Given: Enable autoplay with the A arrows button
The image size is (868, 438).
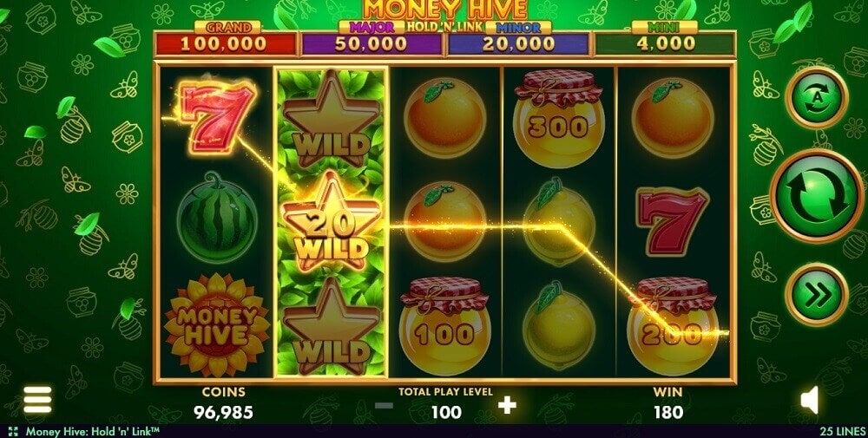Looking at the screenshot, I should click(816, 97).
